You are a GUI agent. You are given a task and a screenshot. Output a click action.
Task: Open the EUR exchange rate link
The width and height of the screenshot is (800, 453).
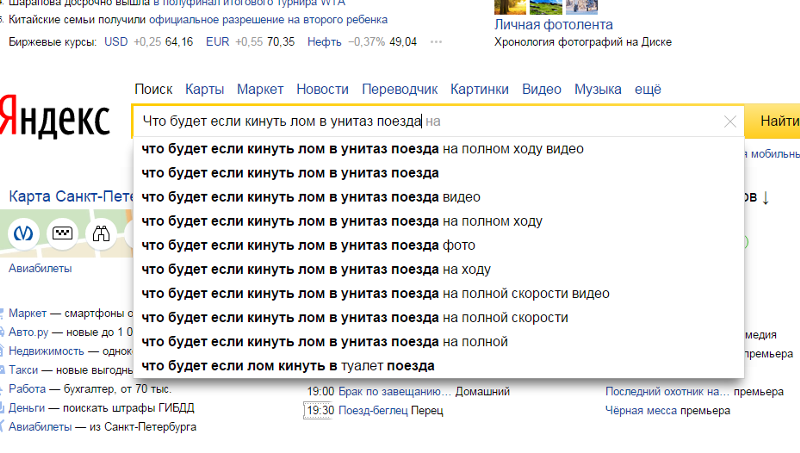[217, 42]
